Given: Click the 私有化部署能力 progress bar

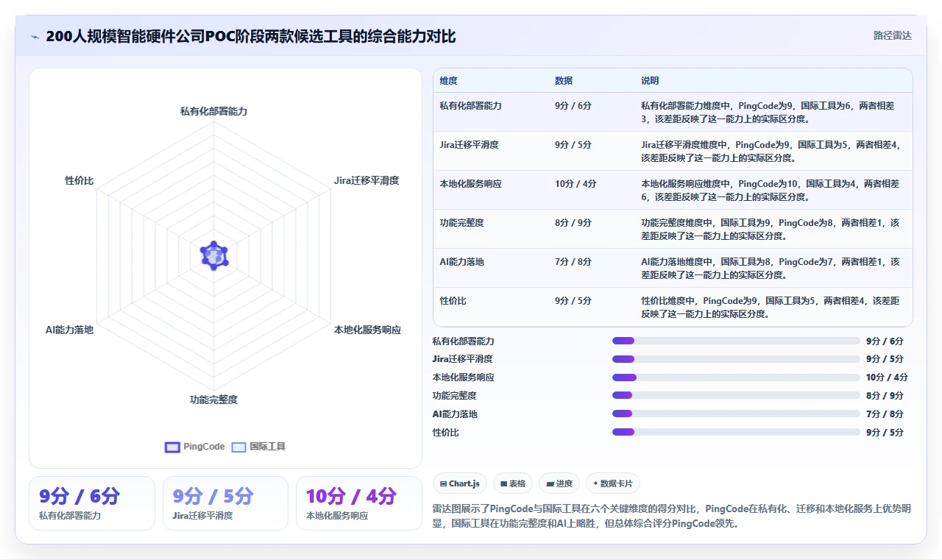Looking at the screenshot, I should point(736,341).
